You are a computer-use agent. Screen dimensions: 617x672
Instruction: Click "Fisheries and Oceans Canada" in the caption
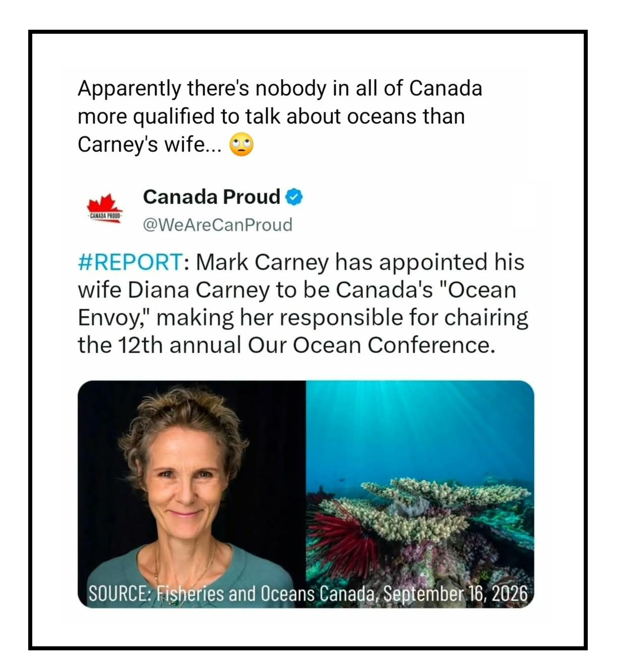click(x=267, y=593)
